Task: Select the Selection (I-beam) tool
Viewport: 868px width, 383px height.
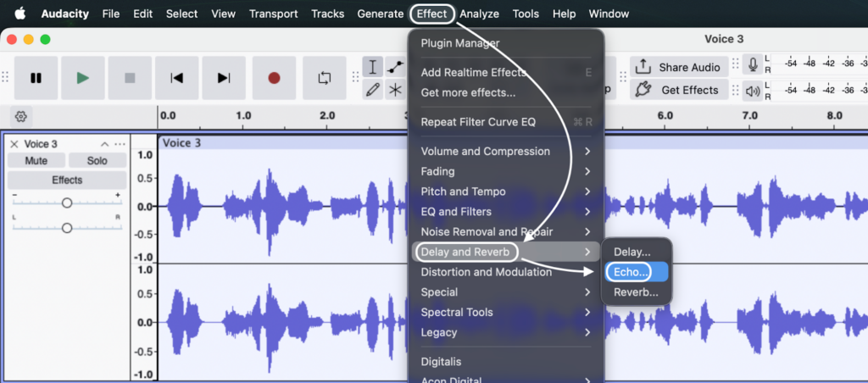Action: (x=372, y=68)
